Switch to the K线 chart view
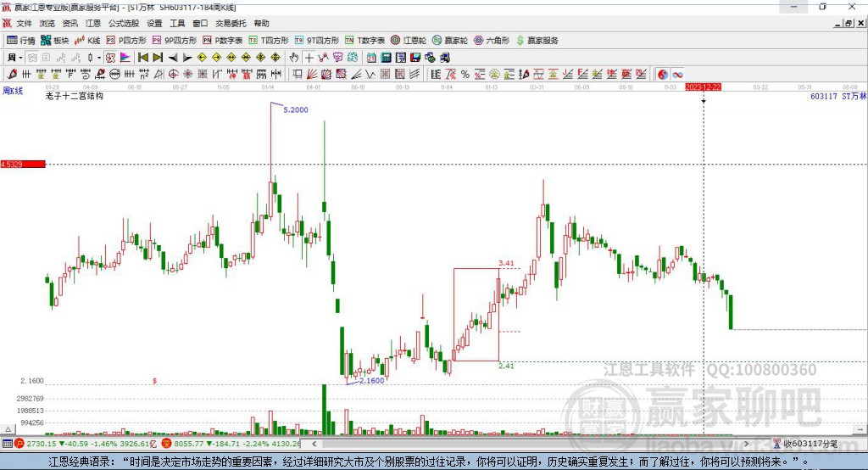The height and width of the screenshot is (470, 868). coord(87,41)
